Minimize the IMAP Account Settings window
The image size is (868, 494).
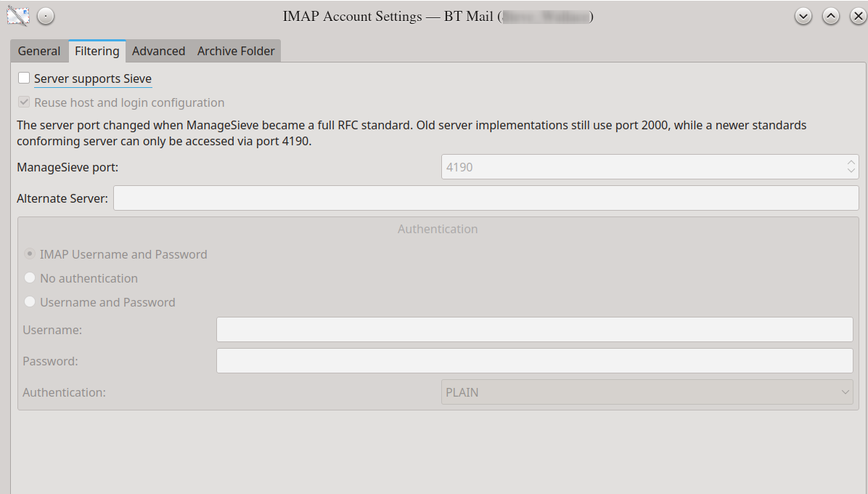(x=803, y=16)
